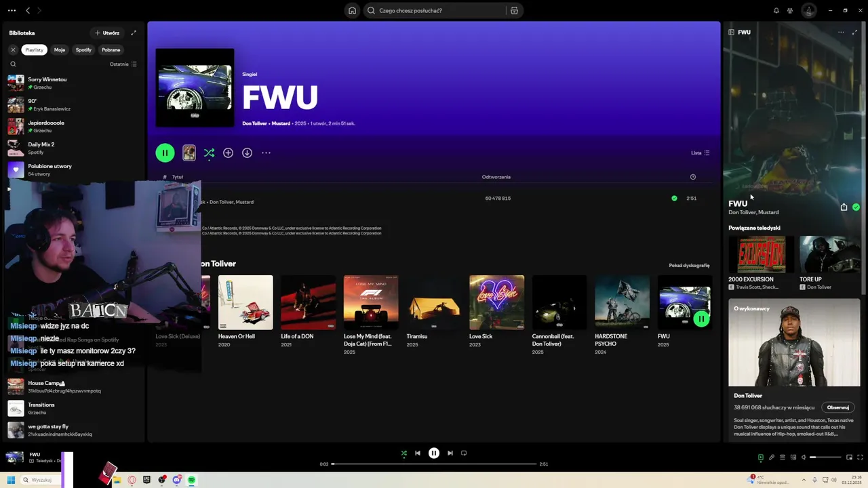Add FWU single to library plus icon
This screenshot has height=488, width=868.
[228, 152]
